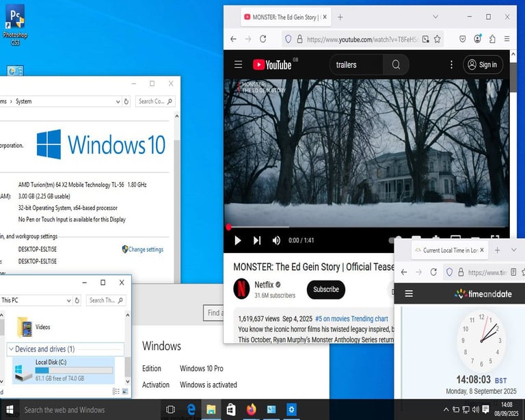Click the analog clock on timeanddate
Screen dimensions: 525x420
(481, 341)
